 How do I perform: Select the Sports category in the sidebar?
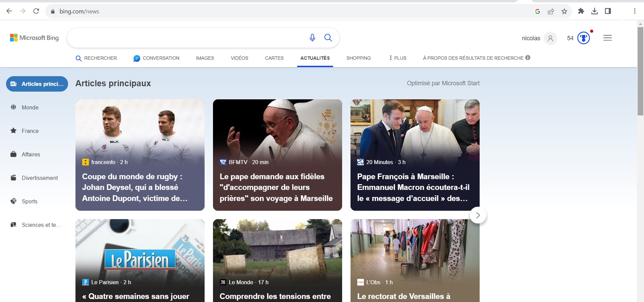pyautogui.click(x=30, y=201)
